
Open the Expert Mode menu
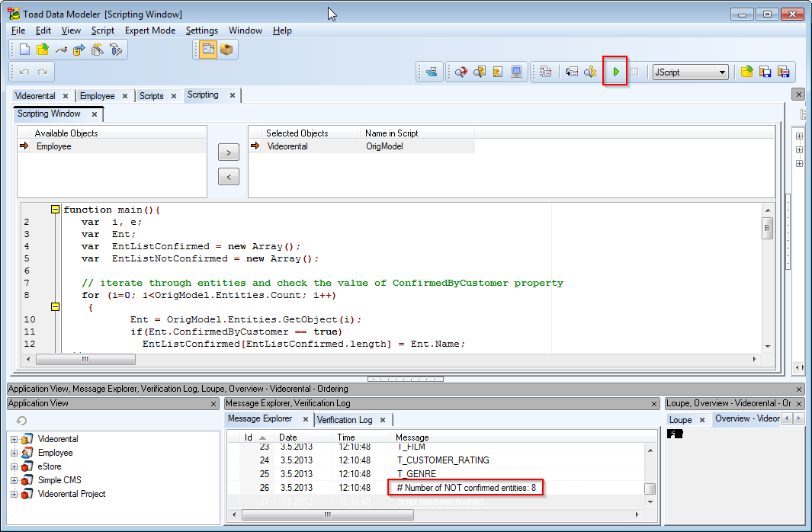pyautogui.click(x=149, y=30)
